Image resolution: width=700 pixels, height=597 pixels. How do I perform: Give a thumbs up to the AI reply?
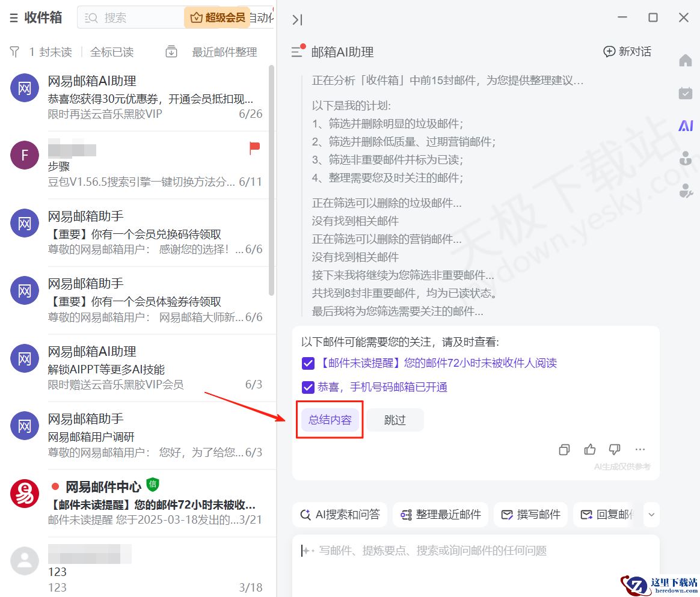(590, 449)
